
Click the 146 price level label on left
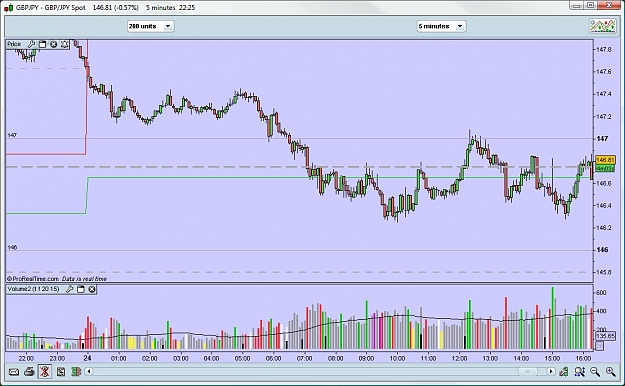[x=12, y=248]
